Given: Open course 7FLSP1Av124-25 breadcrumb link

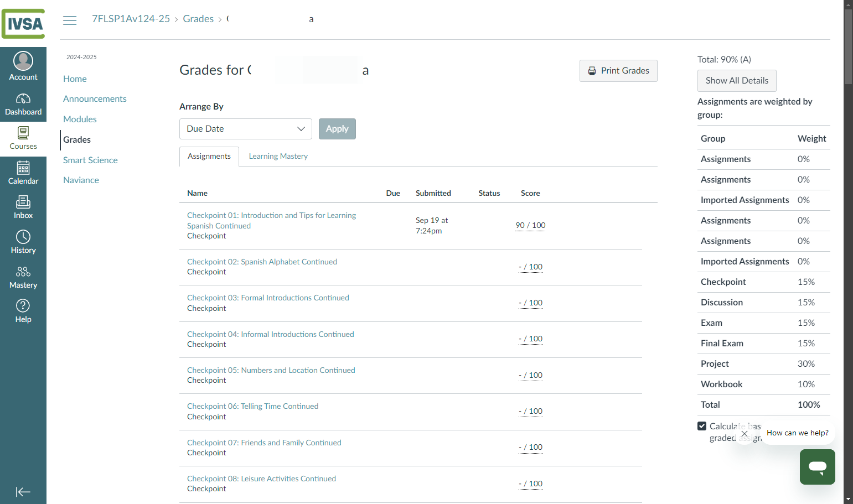Looking at the screenshot, I should 131,19.
